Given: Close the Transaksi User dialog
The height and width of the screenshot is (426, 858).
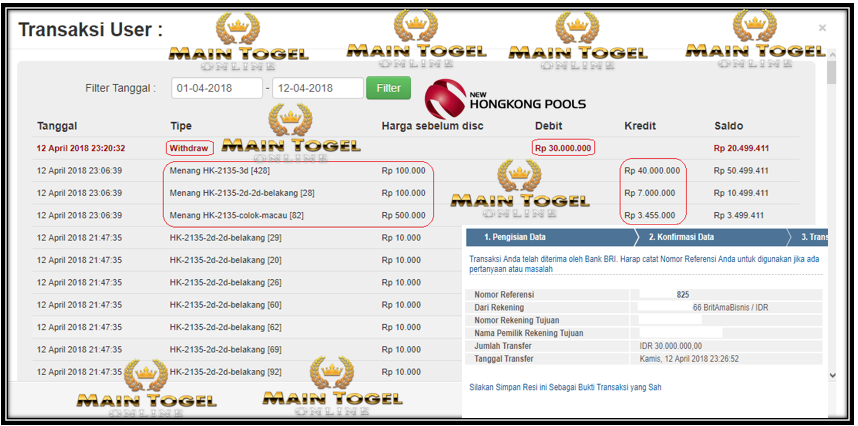Looking at the screenshot, I should point(822,28).
